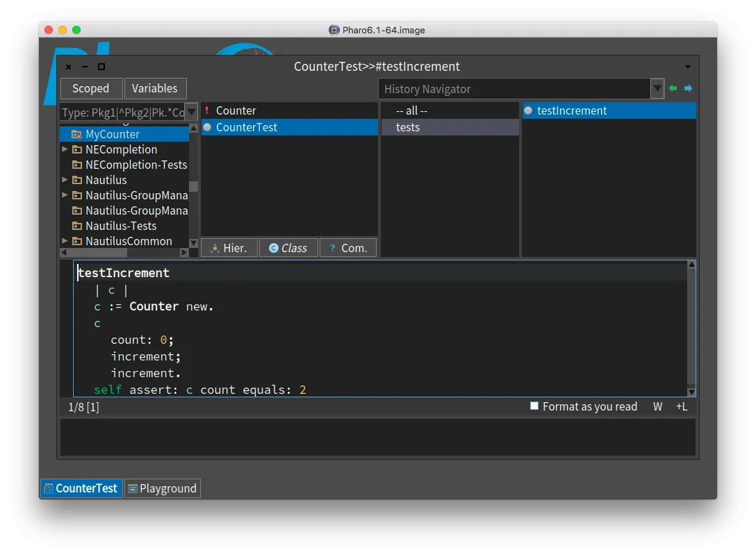Screen dimensions: 756x555
Task: Click the NECompletion-Tests package folder icon
Action: tap(76, 165)
